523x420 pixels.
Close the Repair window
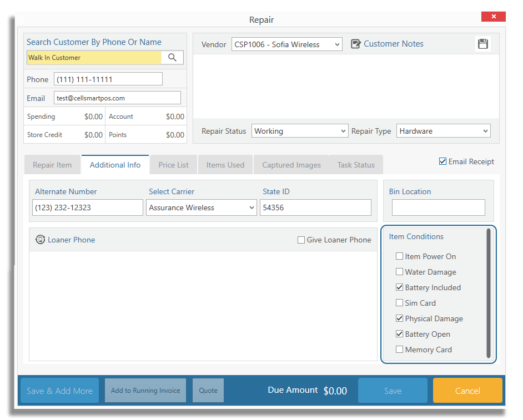pyautogui.click(x=494, y=16)
